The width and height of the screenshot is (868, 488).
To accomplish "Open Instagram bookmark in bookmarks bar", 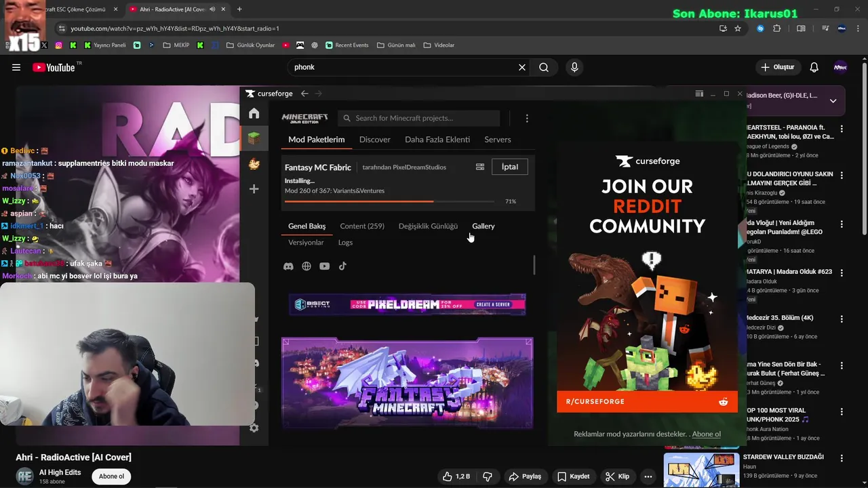I will pos(59,45).
